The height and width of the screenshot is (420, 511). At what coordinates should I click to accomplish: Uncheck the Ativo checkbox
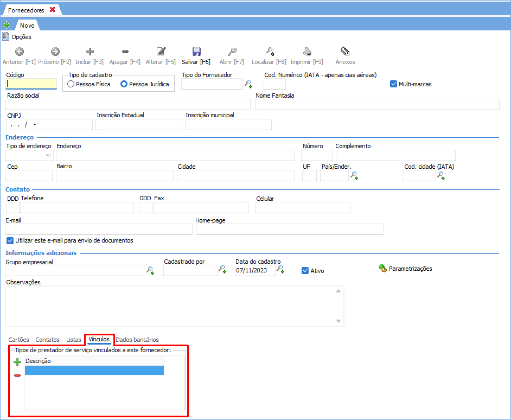(305, 271)
